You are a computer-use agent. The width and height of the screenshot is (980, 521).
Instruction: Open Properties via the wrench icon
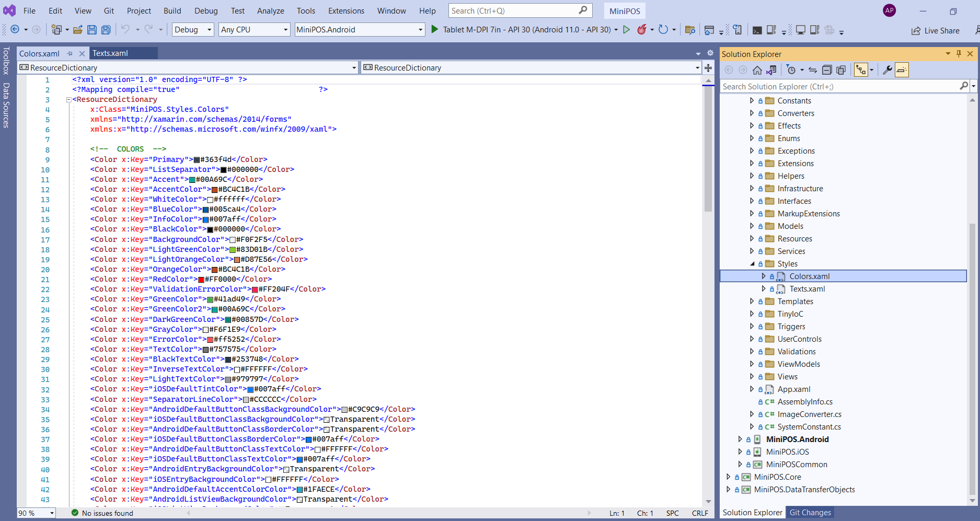coord(887,70)
